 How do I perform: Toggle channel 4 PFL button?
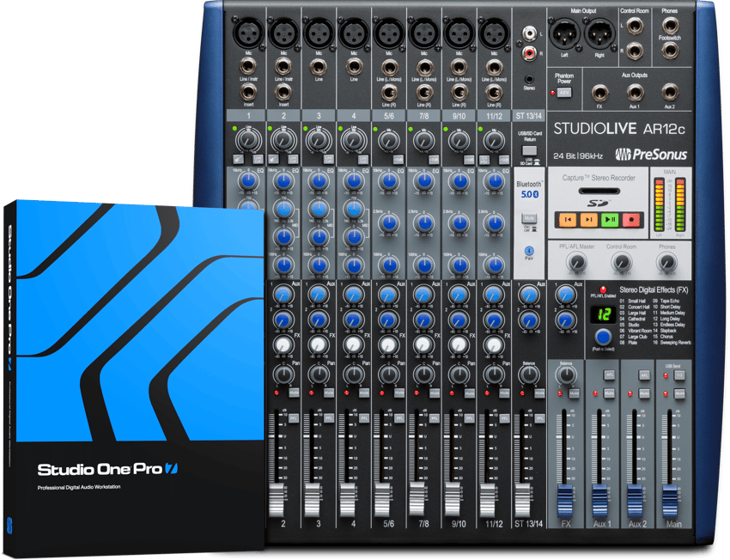[x=364, y=418]
